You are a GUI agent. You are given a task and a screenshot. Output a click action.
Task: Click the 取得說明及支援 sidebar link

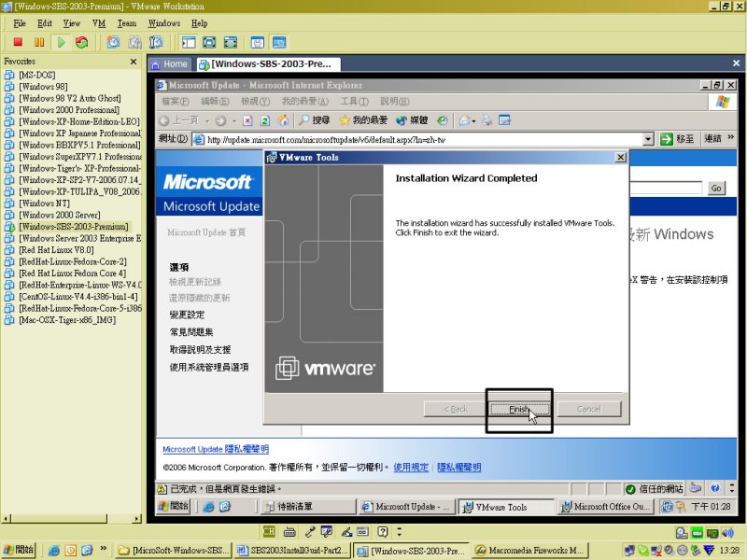click(200, 349)
